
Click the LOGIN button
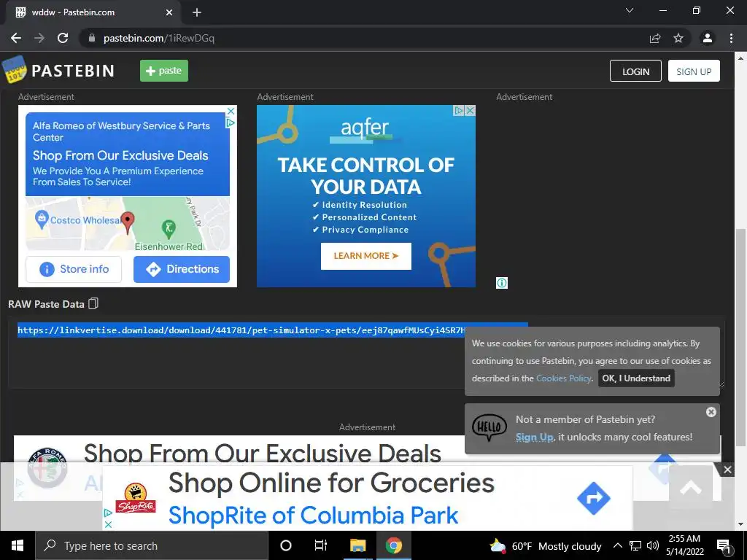[x=635, y=71]
